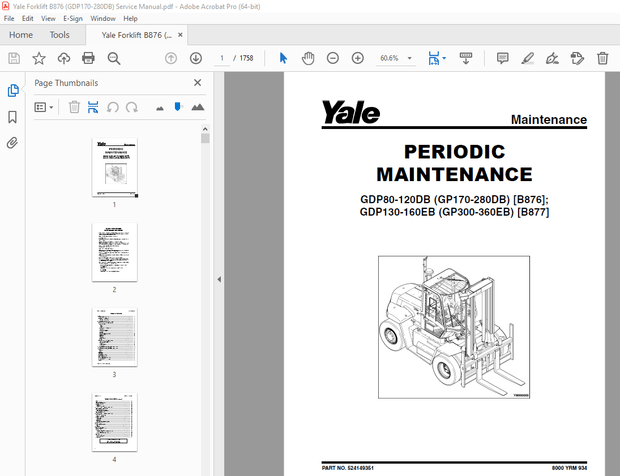Activate the Selection arrow tool

tap(284, 58)
